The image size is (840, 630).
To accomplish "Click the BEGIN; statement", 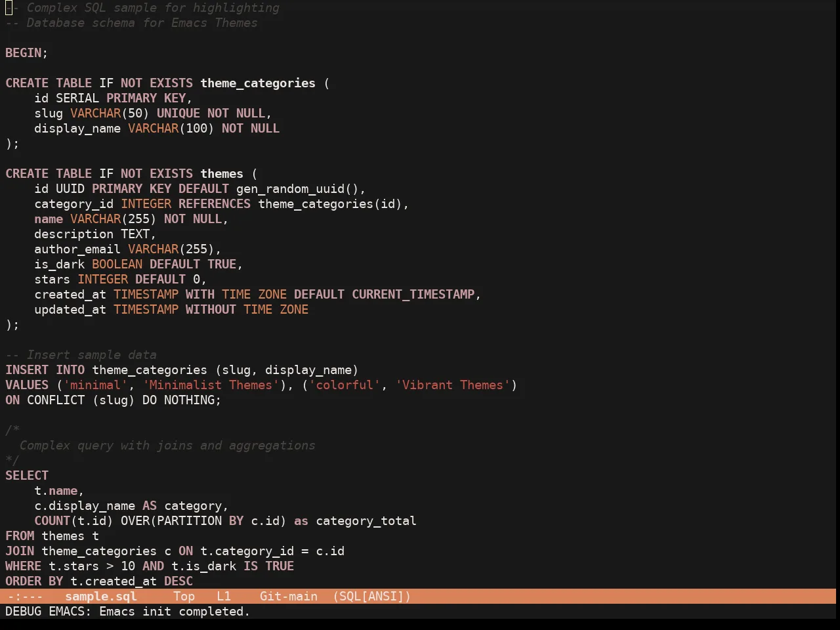I will coord(27,53).
